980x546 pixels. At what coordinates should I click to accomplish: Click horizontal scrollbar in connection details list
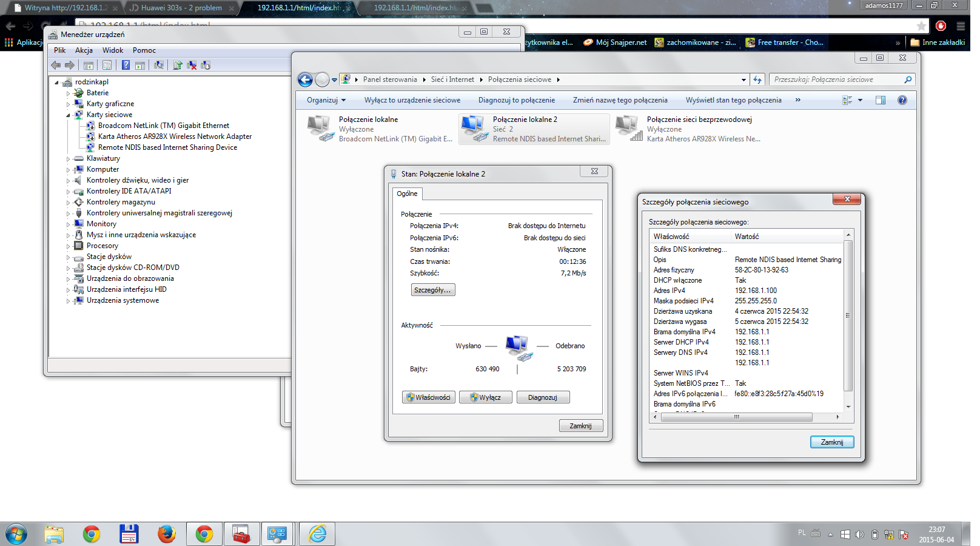click(736, 417)
